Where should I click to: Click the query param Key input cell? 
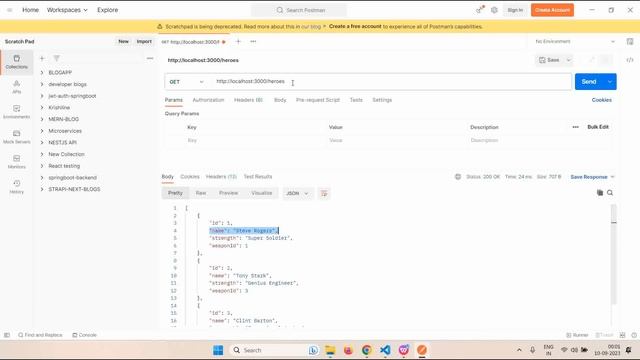pos(255,140)
